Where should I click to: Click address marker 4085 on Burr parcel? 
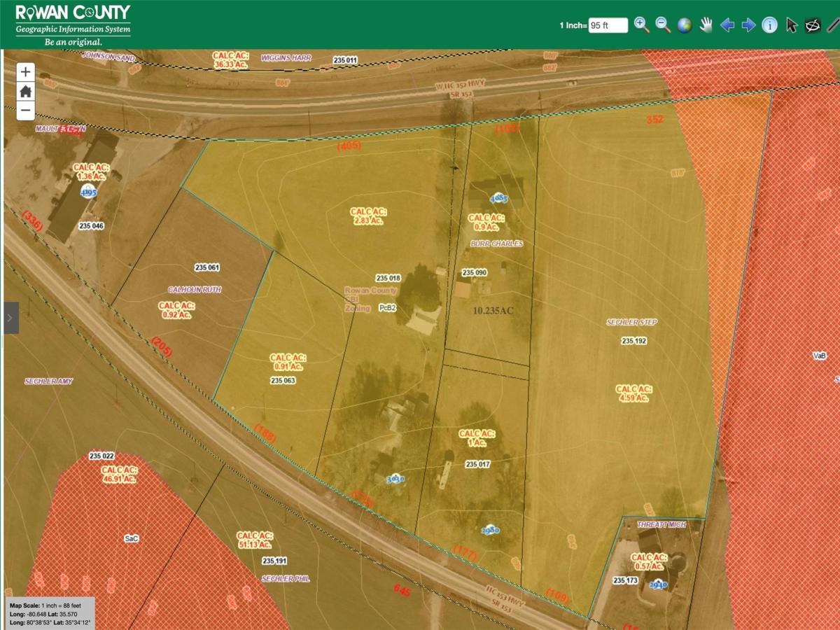[x=498, y=198]
